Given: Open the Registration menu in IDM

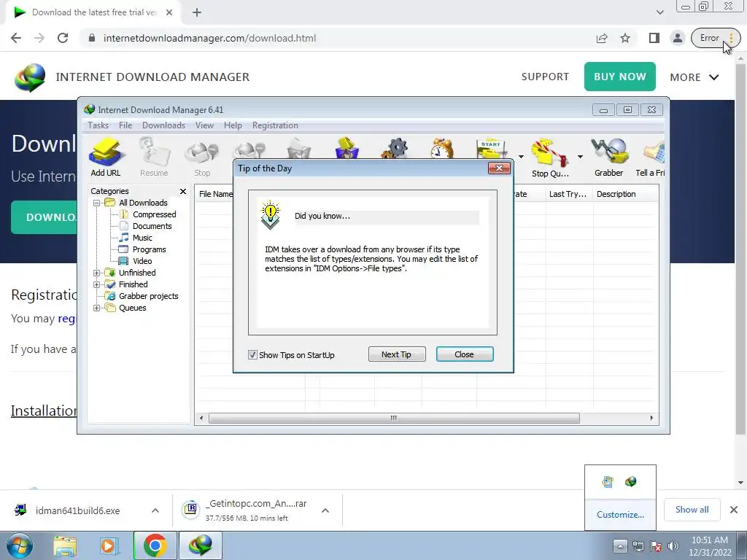Looking at the screenshot, I should pos(275,125).
